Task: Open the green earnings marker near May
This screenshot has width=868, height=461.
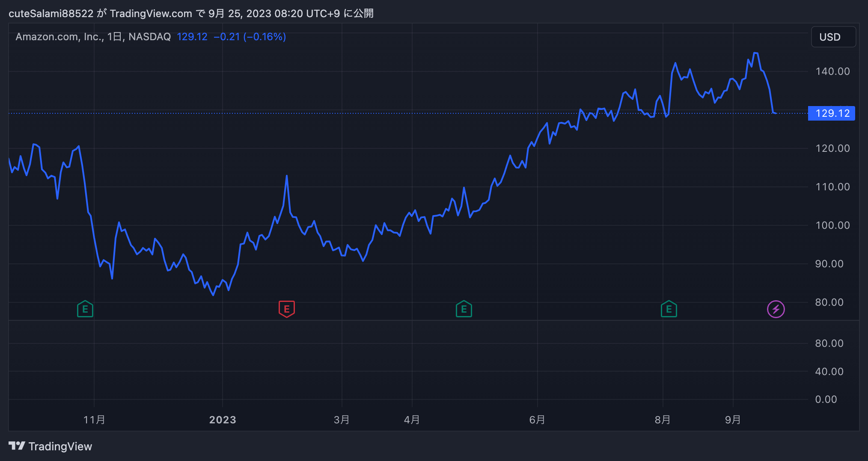Action: (464, 309)
